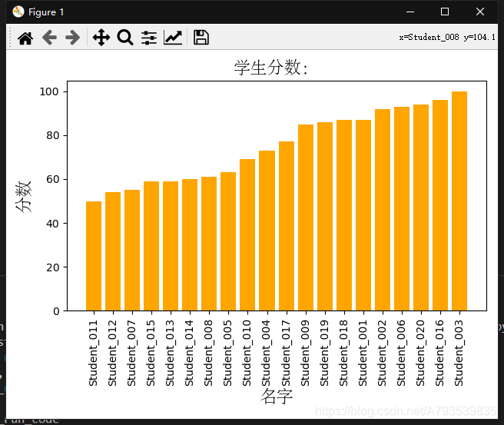The width and height of the screenshot is (504, 425).
Task: Activate the Zoom magnifier tool
Action: click(x=125, y=38)
